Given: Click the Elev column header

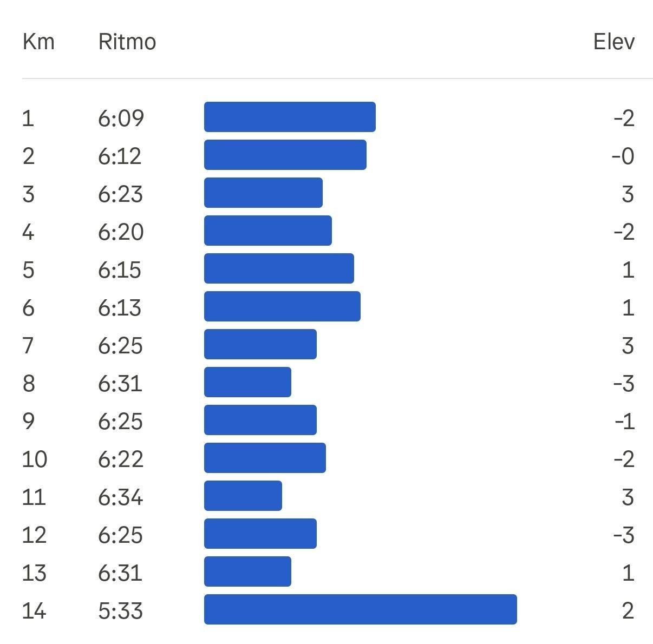Looking at the screenshot, I should [x=614, y=42].
